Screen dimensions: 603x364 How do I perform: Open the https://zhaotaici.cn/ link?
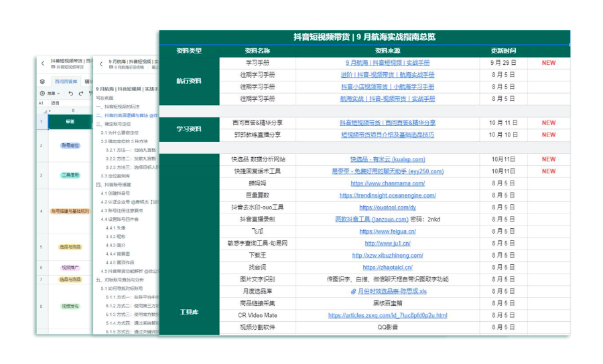tap(388, 267)
